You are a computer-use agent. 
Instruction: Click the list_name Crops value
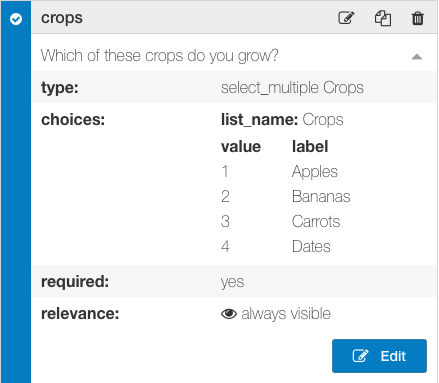323,120
